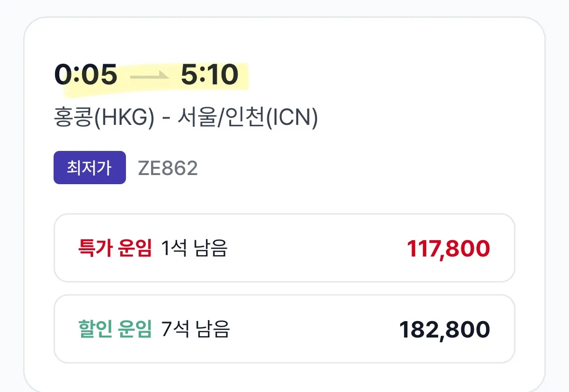Viewport: 569px width, 392px height.
Task: Click the arrow between the flight times
Action: [149, 76]
